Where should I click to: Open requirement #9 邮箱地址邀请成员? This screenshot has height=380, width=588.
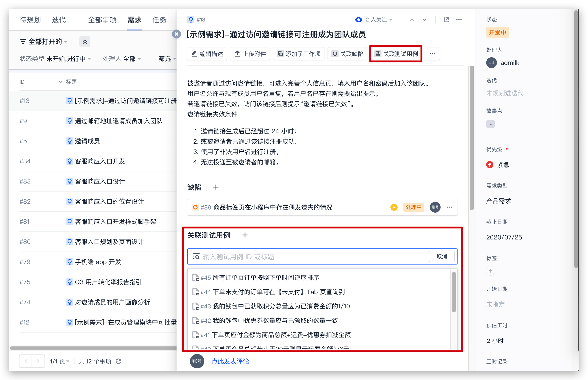119,121
